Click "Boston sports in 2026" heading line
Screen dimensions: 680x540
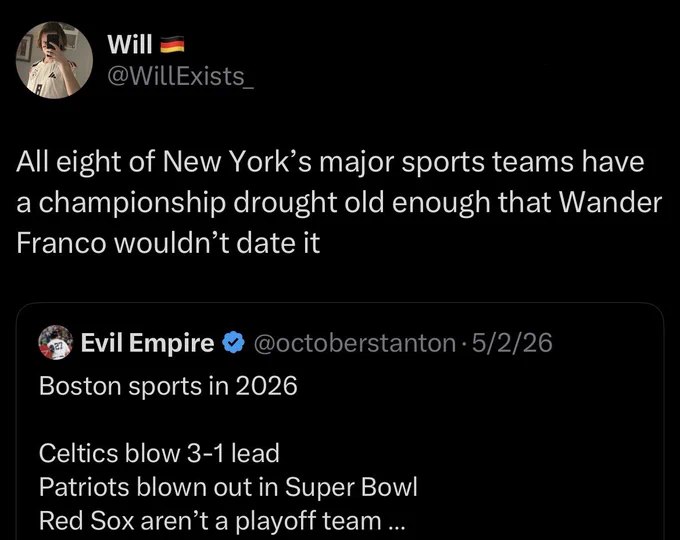[x=168, y=386]
